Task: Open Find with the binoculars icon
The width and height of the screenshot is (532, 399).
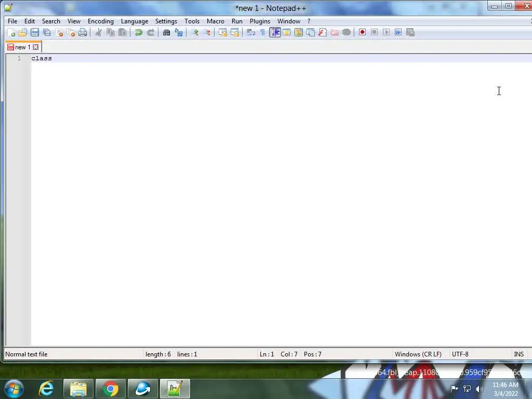Action: click(x=166, y=33)
